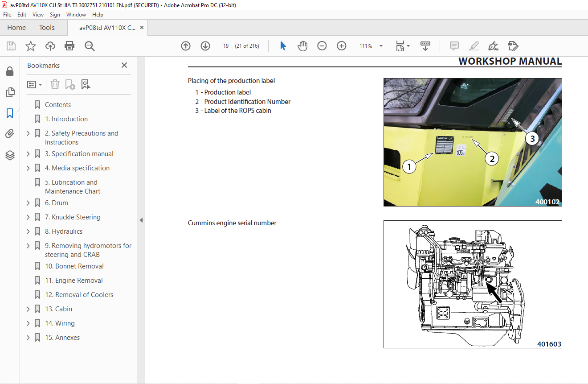Open the Help menu
This screenshot has height=384, width=588.
coord(98,15)
